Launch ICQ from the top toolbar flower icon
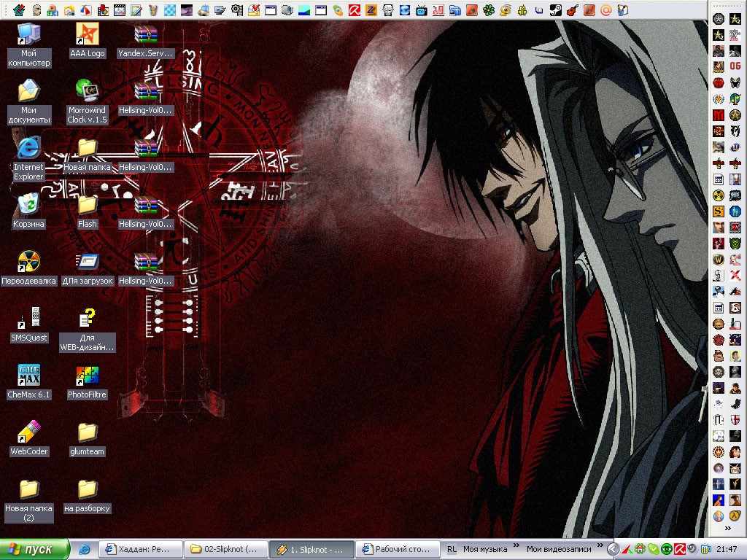The height and width of the screenshot is (560, 747). point(489,10)
